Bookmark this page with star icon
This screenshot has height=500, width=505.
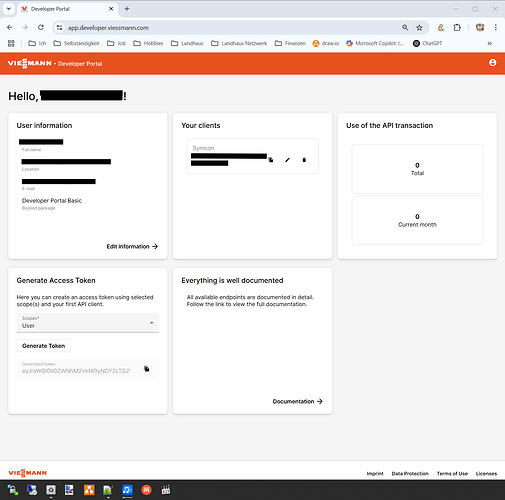(x=419, y=28)
